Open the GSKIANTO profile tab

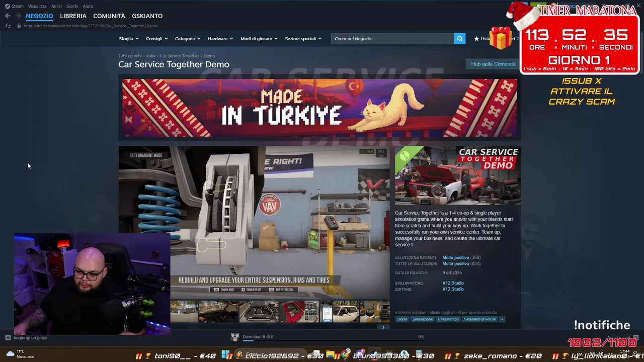147,16
